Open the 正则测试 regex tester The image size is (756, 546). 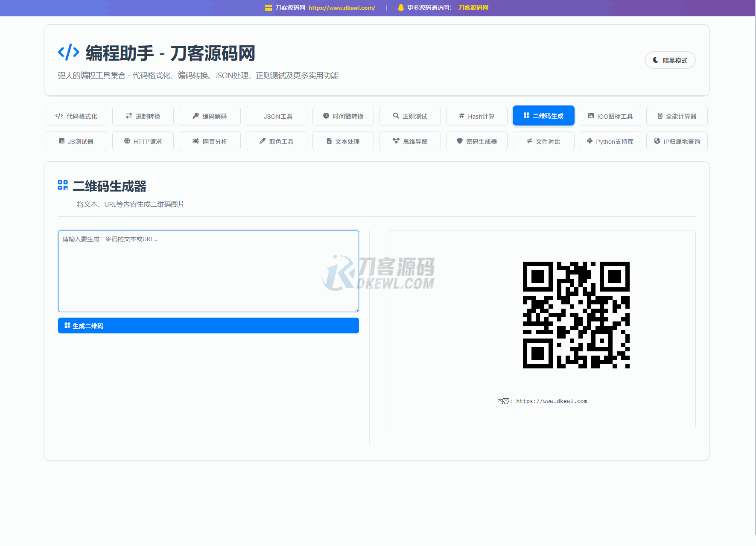(x=410, y=116)
